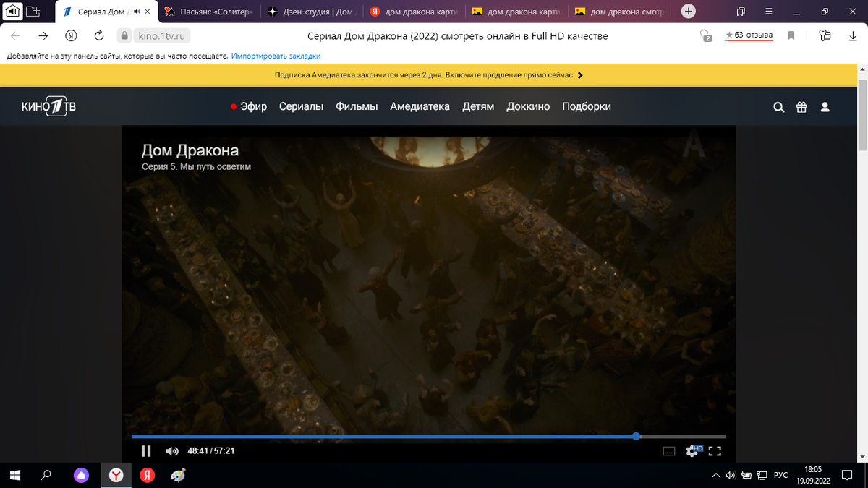868x488 pixels.
Task: Open the Сериалы menu item
Action: click(301, 106)
